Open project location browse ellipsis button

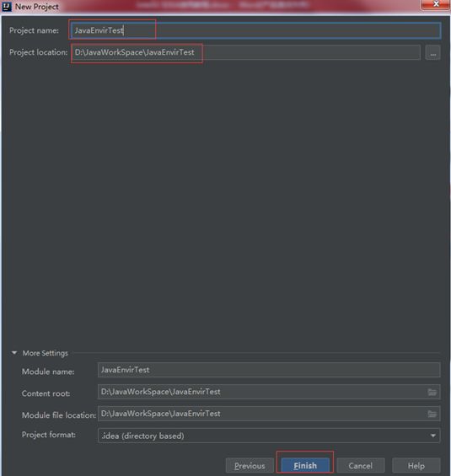coord(432,53)
